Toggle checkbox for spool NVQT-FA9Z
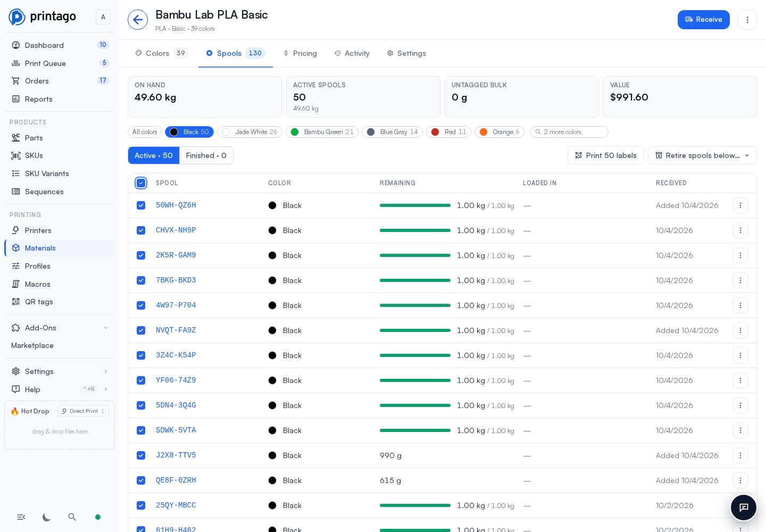 [x=141, y=330]
